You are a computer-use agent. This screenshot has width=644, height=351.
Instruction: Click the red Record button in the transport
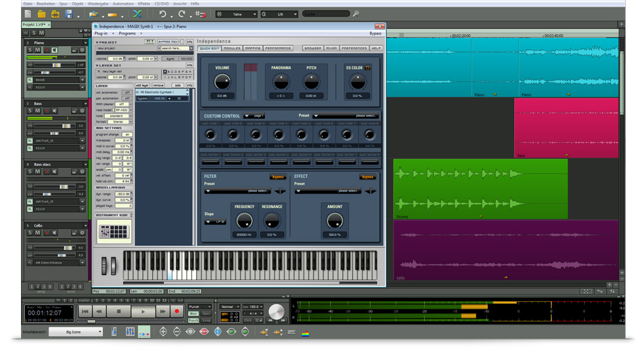(x=176, y=312)
